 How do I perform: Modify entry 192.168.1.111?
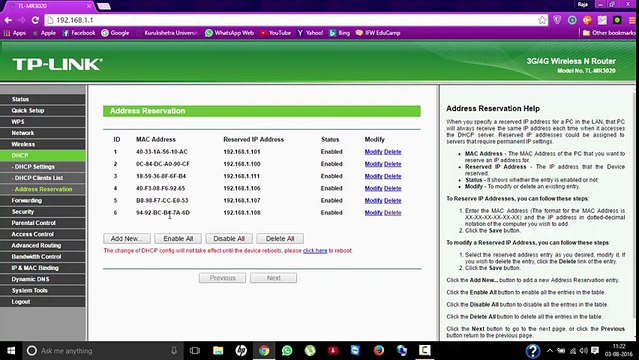373,176
